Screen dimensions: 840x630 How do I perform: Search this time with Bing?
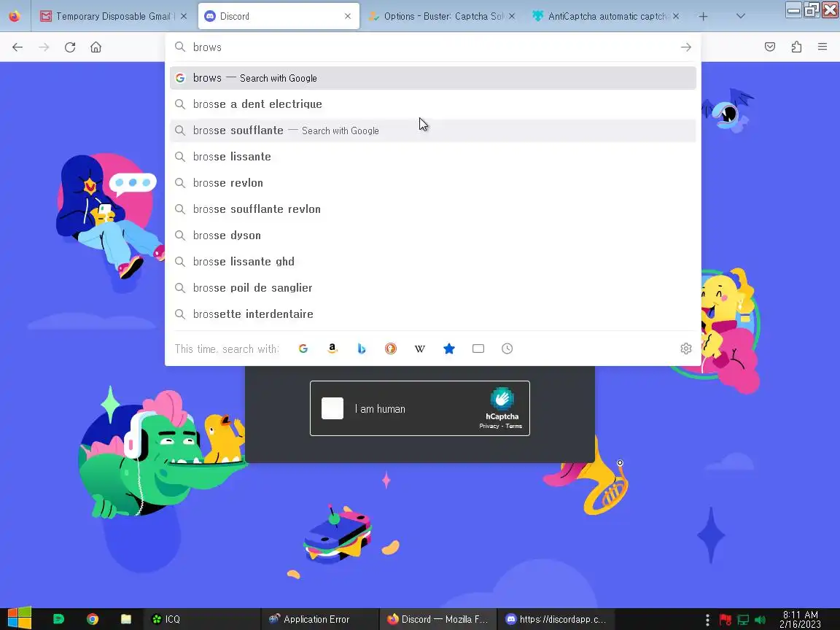[x=362, y=349]
